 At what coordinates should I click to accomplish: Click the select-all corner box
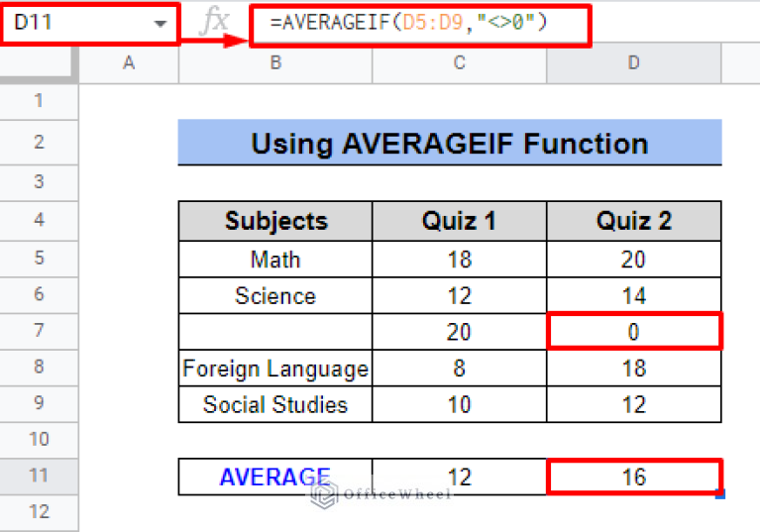tap(39, 63)
